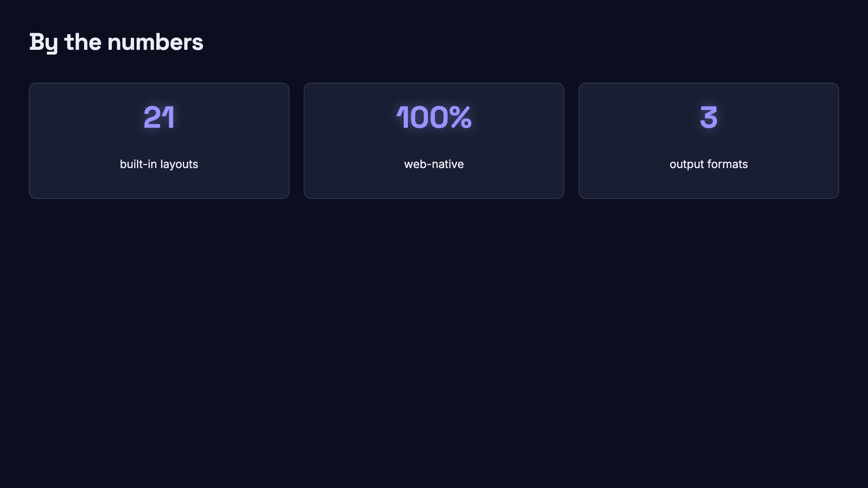Image resolution: width=868 pixels, height=488 pixels.
Task: Click the web-native stat card
Action: pyautogui.click(x=434, y=141)
